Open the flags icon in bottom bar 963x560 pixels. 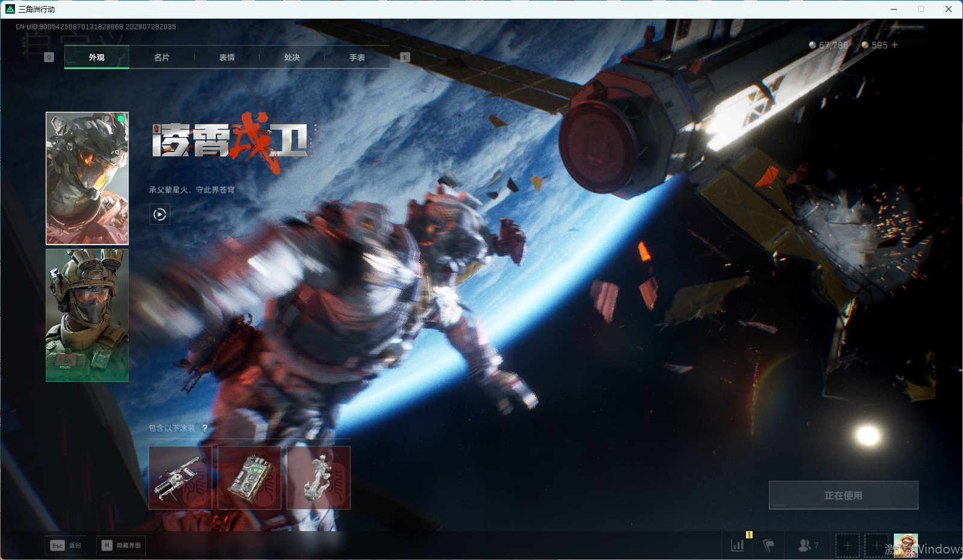[x=768, y=546]
